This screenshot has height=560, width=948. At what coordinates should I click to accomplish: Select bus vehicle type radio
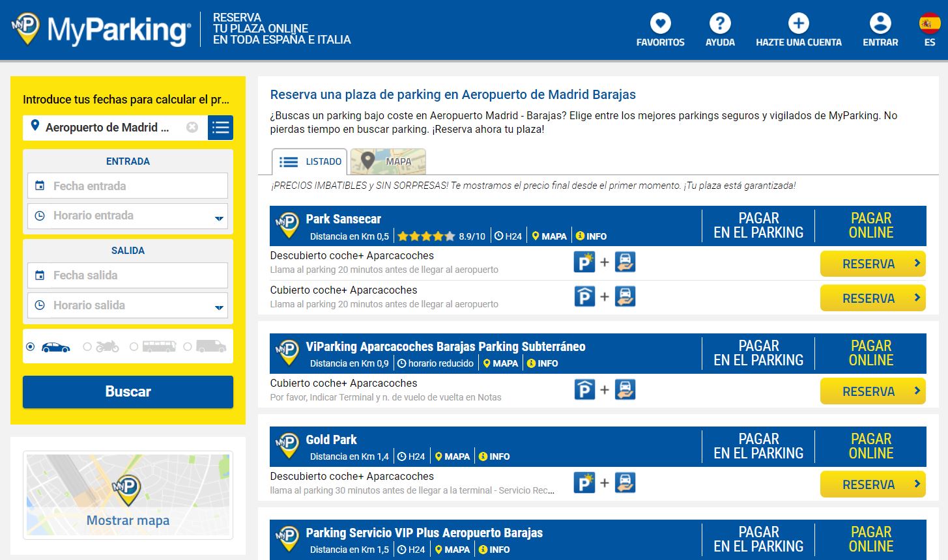pos(134,347)
